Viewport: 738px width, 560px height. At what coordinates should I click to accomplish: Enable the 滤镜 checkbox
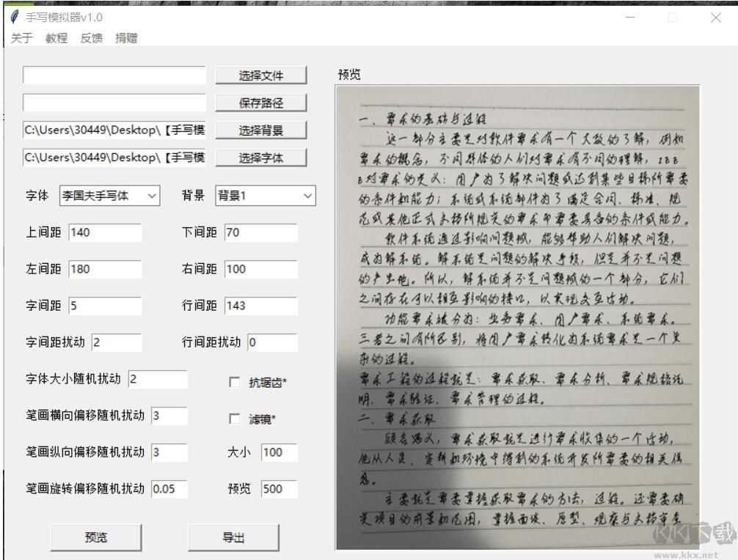coord(233,419)
